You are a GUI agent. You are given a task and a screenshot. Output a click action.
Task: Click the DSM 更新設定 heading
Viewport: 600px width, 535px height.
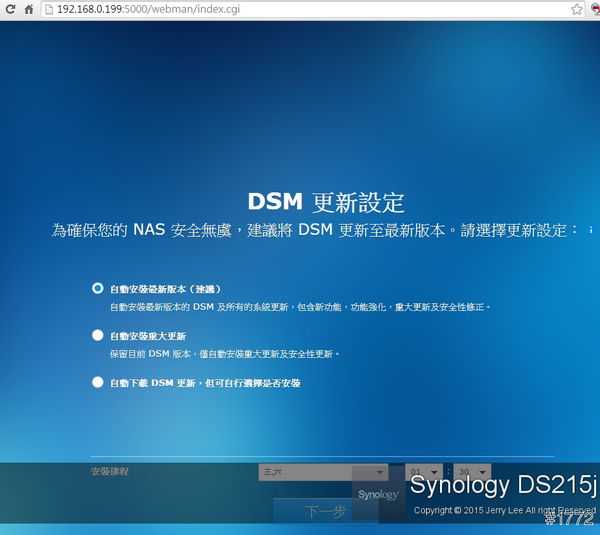coord(325,200)
